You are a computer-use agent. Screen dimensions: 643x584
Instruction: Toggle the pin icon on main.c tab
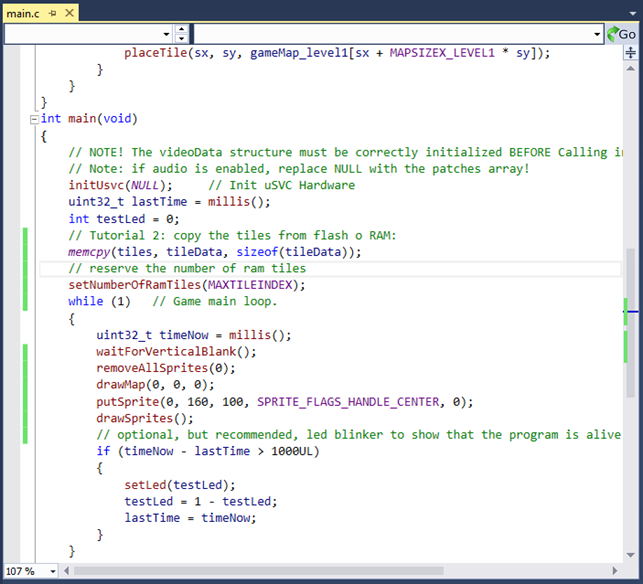point(52,14)
